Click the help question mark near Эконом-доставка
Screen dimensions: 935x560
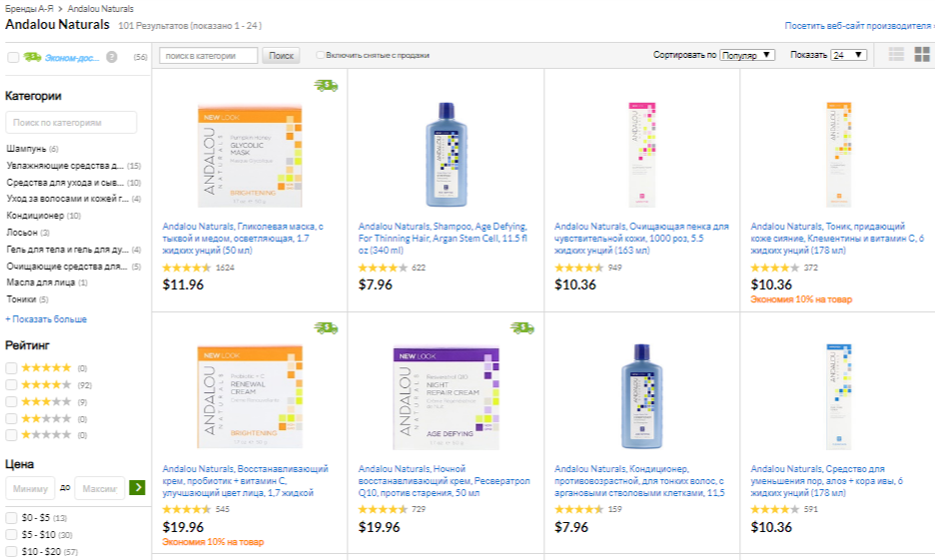pyautogui.click(x=112, y=57)
